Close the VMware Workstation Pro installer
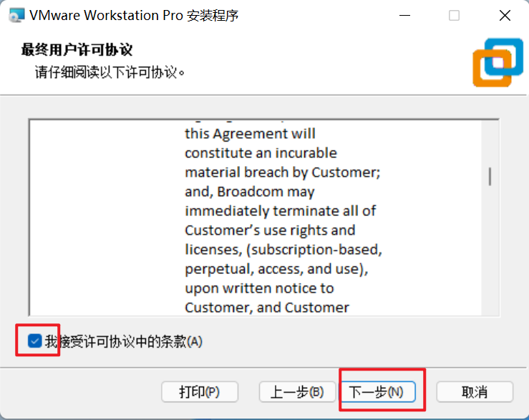The height and width of the screenshot is (420, 529). 503,15
